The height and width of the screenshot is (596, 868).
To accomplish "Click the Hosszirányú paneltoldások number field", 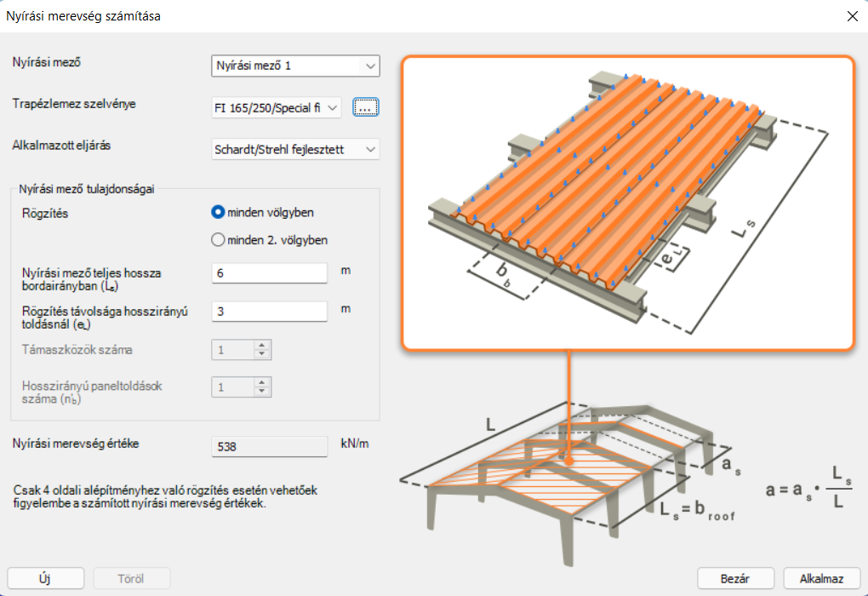I will (233, 387).
